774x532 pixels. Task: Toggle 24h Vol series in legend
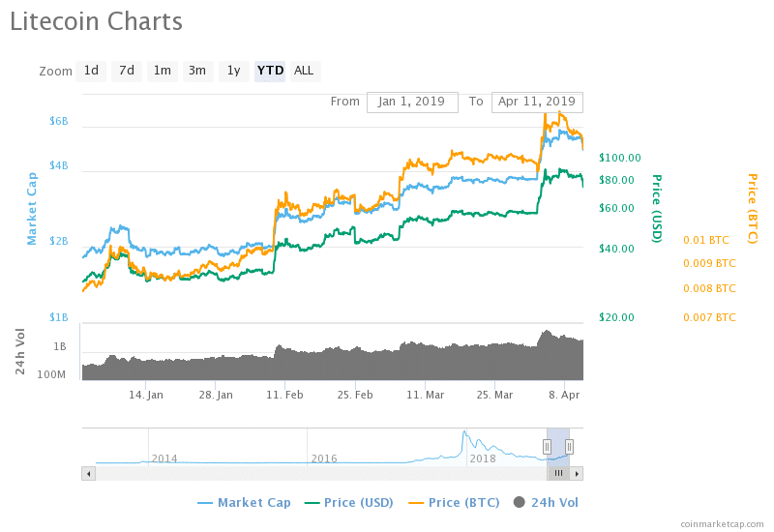pyautogui.click(x=546, y=503)
